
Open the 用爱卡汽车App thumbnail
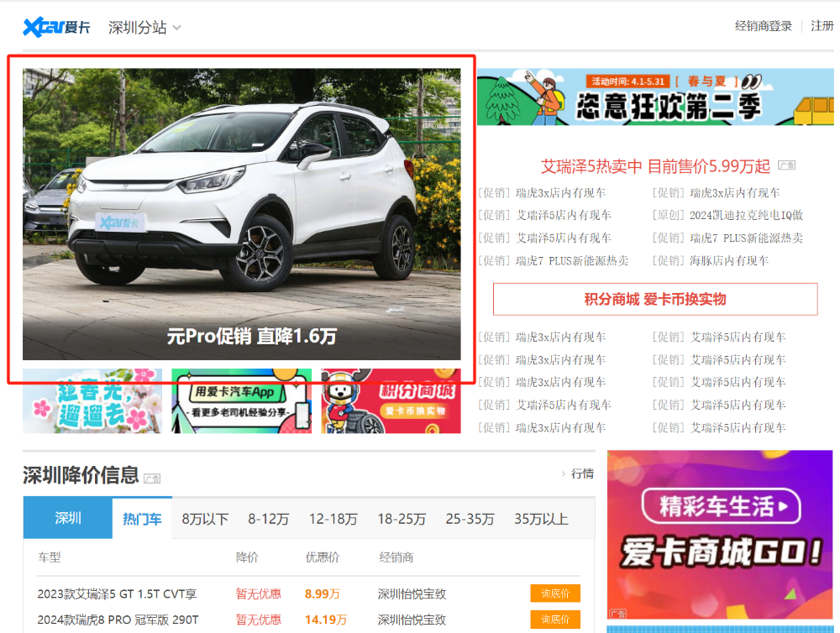242,400
